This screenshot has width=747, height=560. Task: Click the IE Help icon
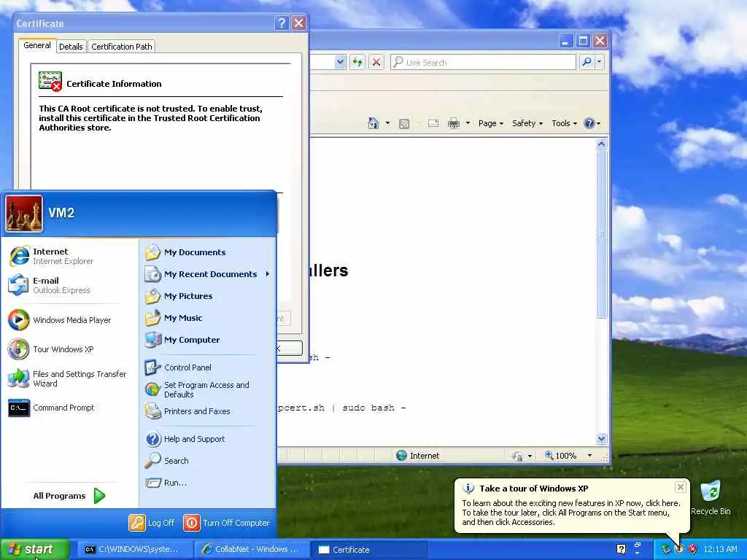[x=589, y=123]
